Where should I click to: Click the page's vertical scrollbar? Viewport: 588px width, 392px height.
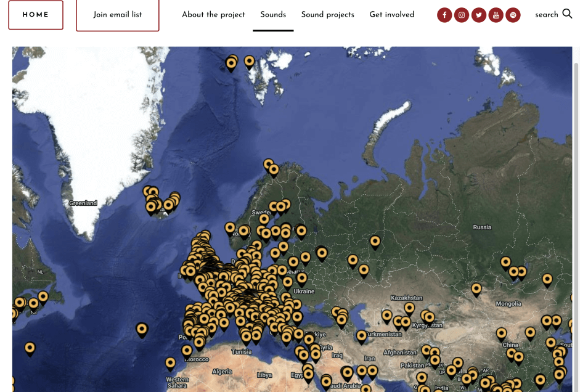[576, 185]
